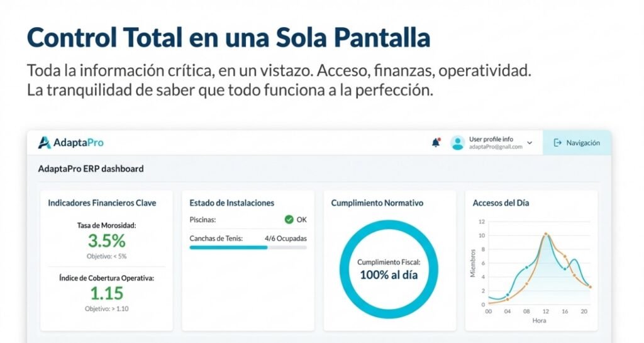Click the user profile avatar icon
Image resolution: width=644 pixels, height=343 pixels.
pos(458,143)
